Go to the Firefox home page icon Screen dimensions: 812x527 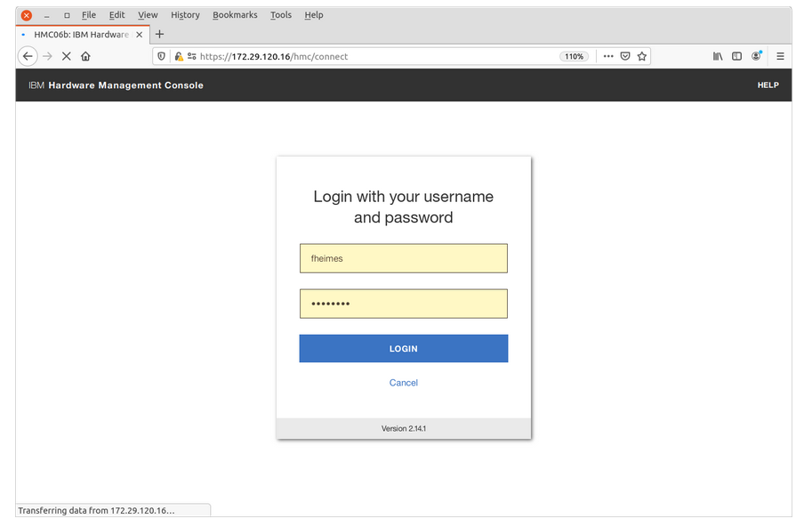[85, 56]
